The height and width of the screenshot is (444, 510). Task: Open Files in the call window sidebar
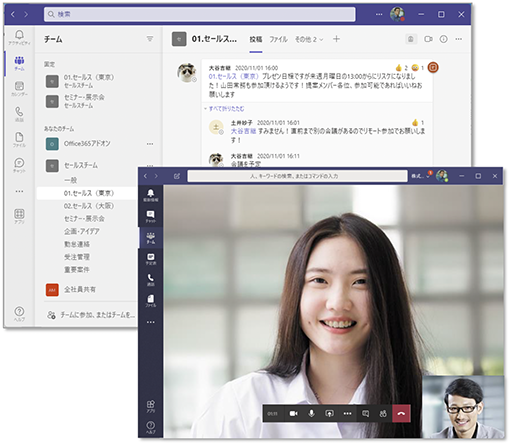pos(151,301)
